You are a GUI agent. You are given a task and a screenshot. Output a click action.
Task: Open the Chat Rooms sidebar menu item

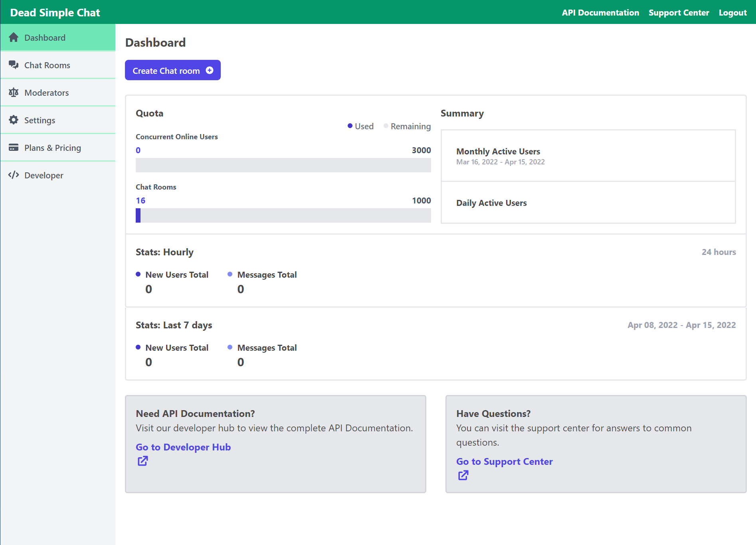pos(58,65)
